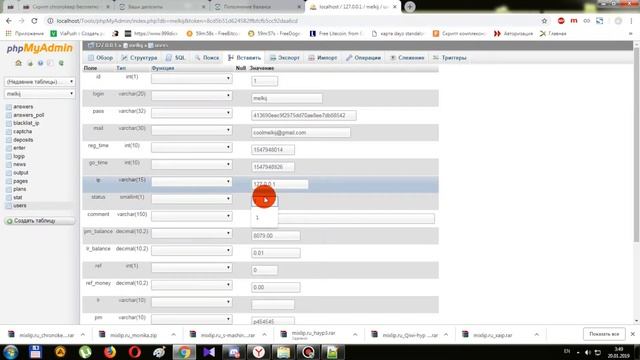The image size is (640, 360).
Task: Open Yandex browser from the taskbar
Action: [258, 352]
